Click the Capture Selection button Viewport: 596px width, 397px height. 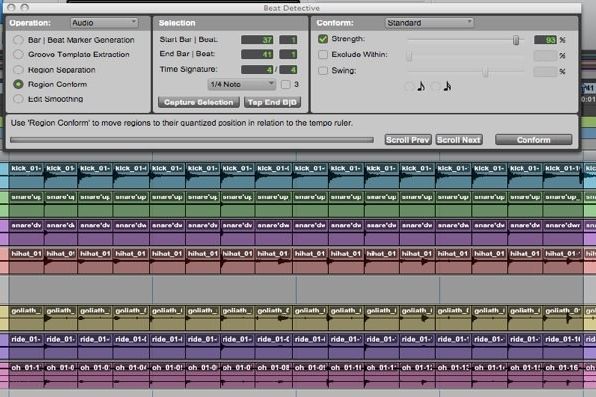pos(199,102)
